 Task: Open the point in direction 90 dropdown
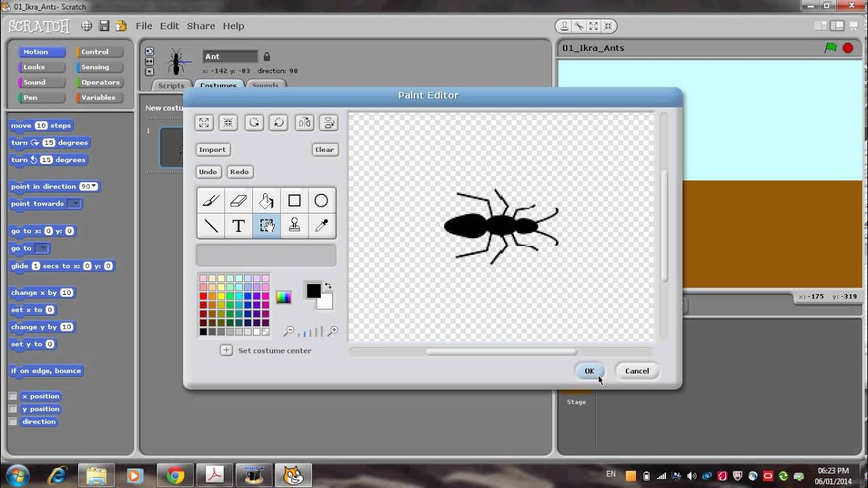94,186
